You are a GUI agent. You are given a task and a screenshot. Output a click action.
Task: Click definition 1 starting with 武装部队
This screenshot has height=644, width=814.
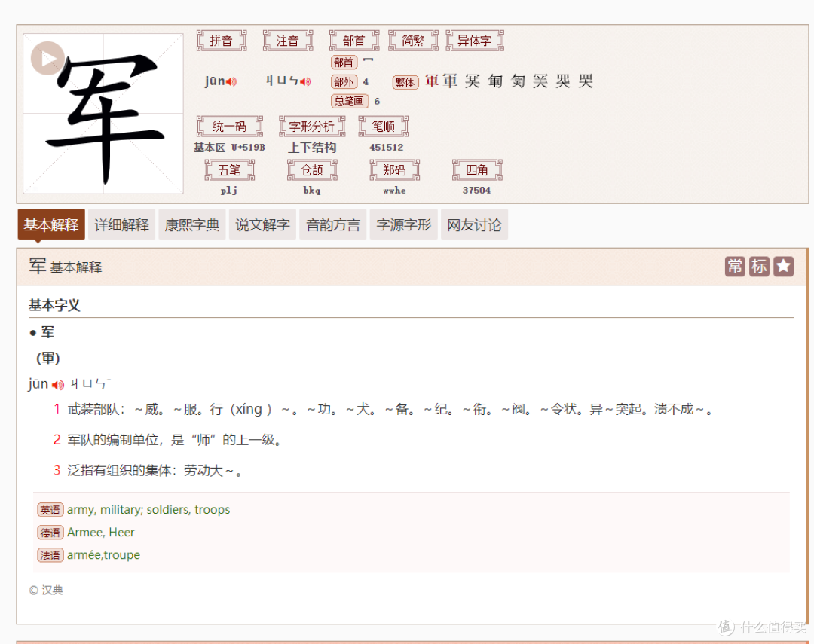391,410
